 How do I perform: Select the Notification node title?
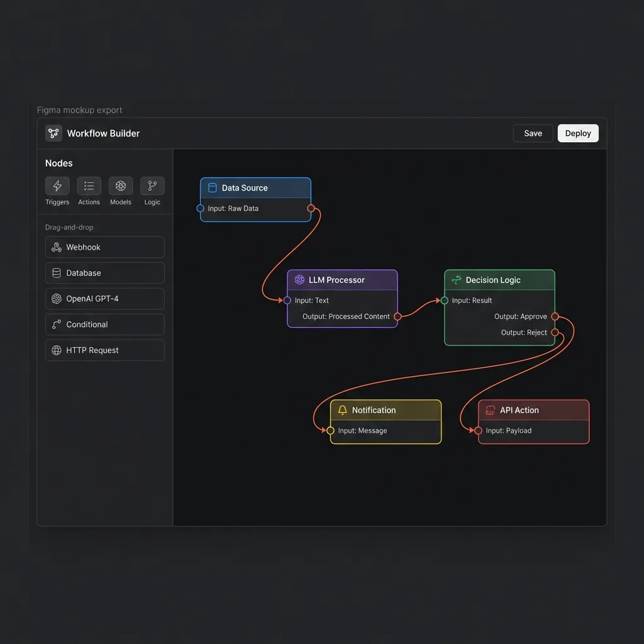point(374,410)
